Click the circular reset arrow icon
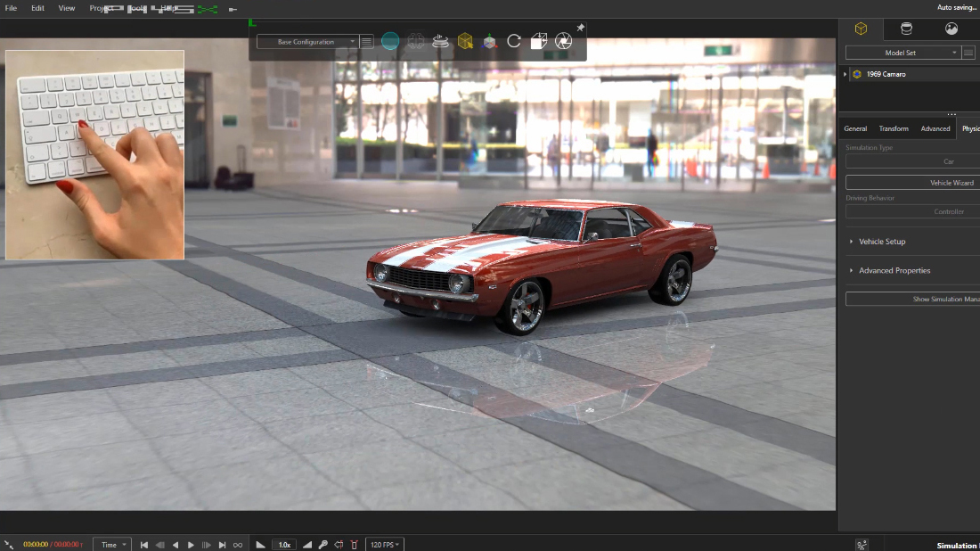 (x=514, y=41)
